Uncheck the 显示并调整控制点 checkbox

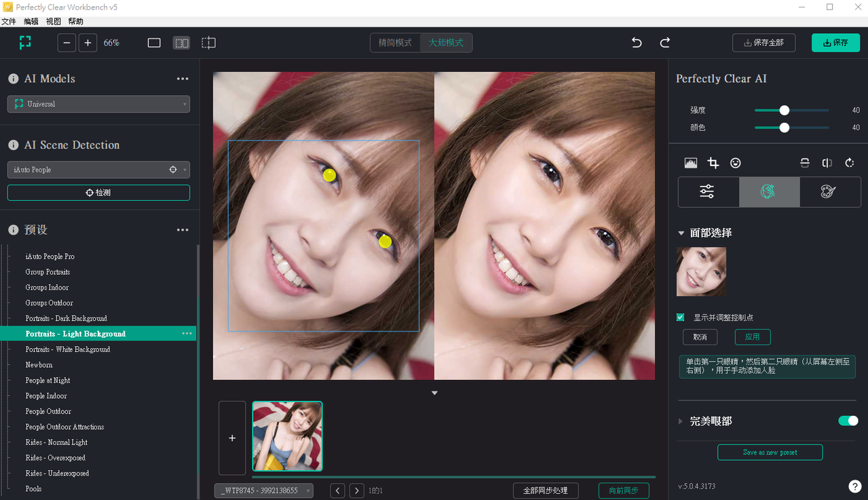point(681,317)
